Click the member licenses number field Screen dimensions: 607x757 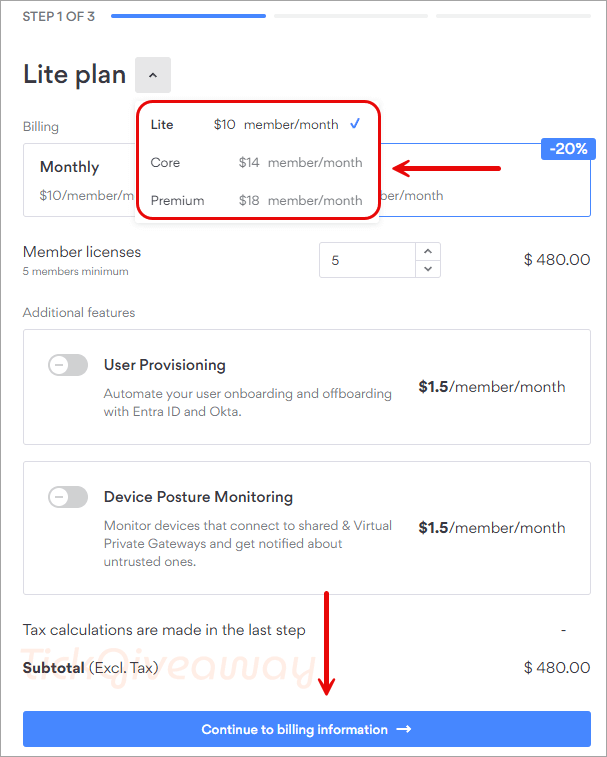click(367, 260)
